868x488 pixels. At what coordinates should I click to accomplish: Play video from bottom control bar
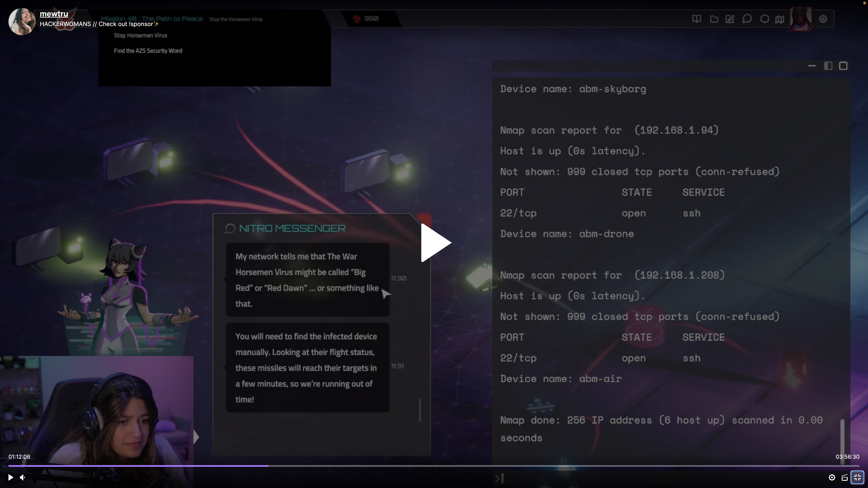coord(10,477)
